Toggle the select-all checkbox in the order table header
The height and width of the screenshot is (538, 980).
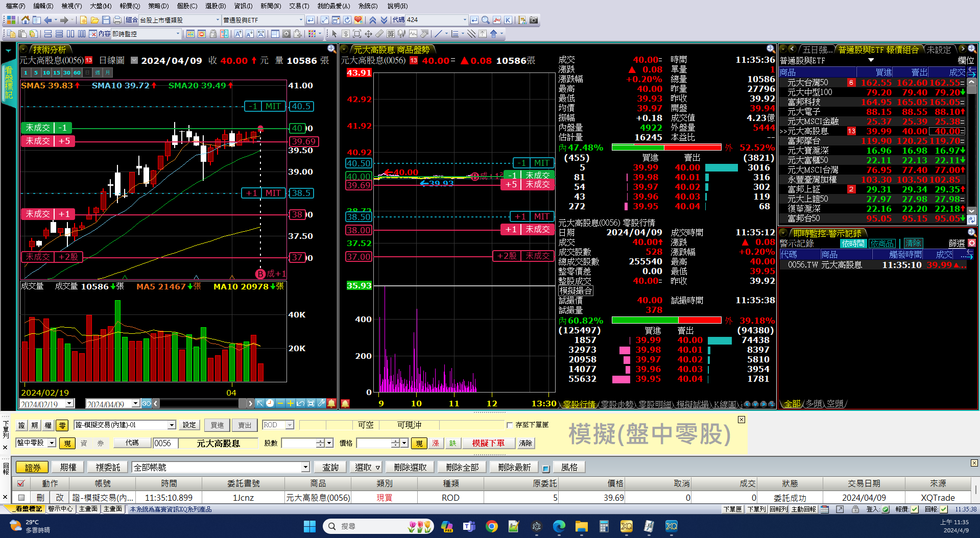pyautogui.click(x=21, y=483)
